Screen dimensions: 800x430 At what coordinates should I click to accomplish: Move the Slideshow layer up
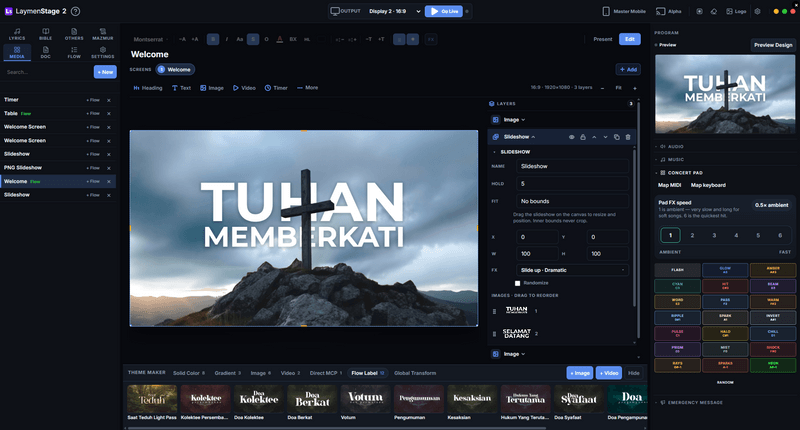[x=594, y=137]
